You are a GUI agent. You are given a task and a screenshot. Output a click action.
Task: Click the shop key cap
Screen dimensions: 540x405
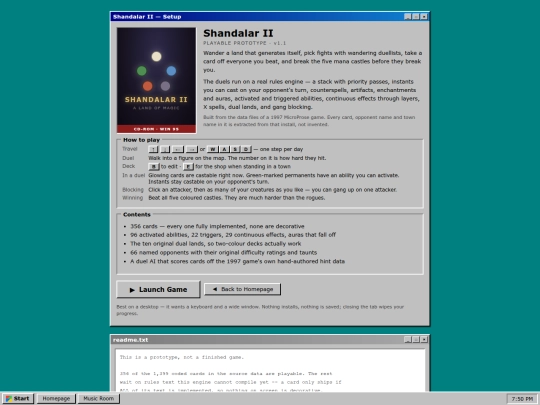point(188,167)
